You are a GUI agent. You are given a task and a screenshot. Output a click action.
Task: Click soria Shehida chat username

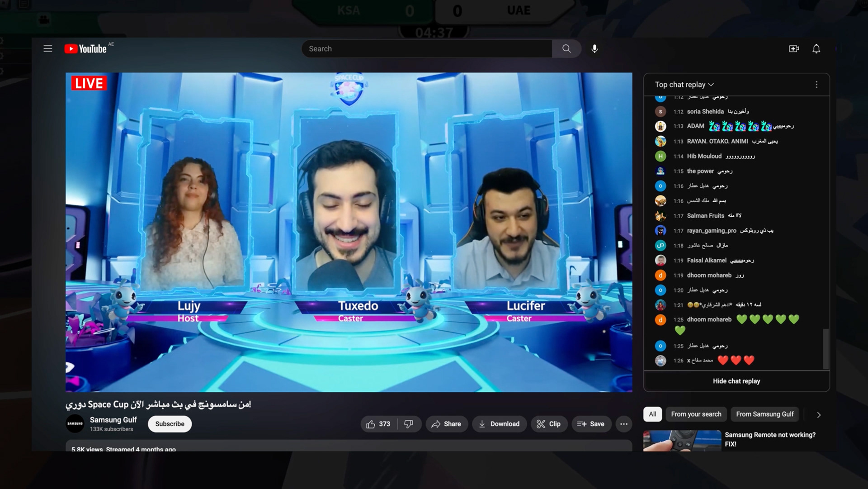(705, 111)
